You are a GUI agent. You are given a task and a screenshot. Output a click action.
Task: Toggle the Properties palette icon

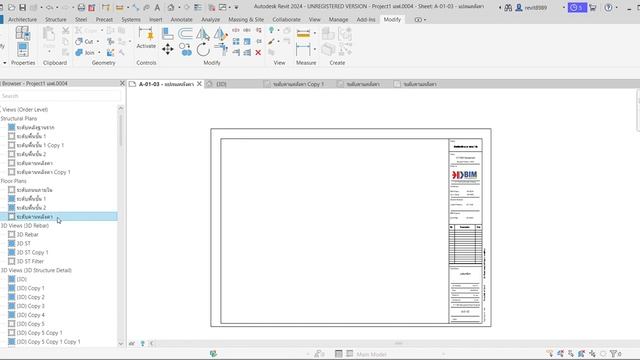click(22, 50)
